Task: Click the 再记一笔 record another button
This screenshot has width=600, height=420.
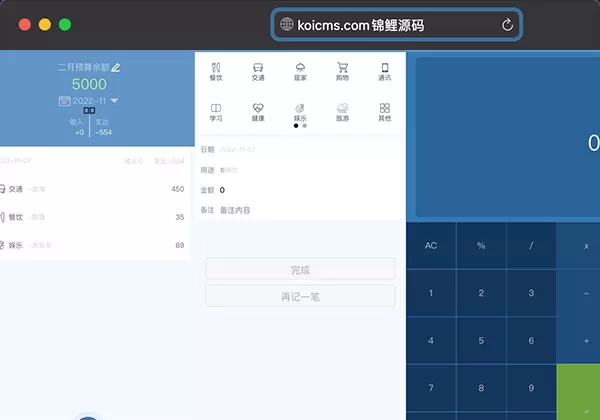Action: [x=300, y=296]
